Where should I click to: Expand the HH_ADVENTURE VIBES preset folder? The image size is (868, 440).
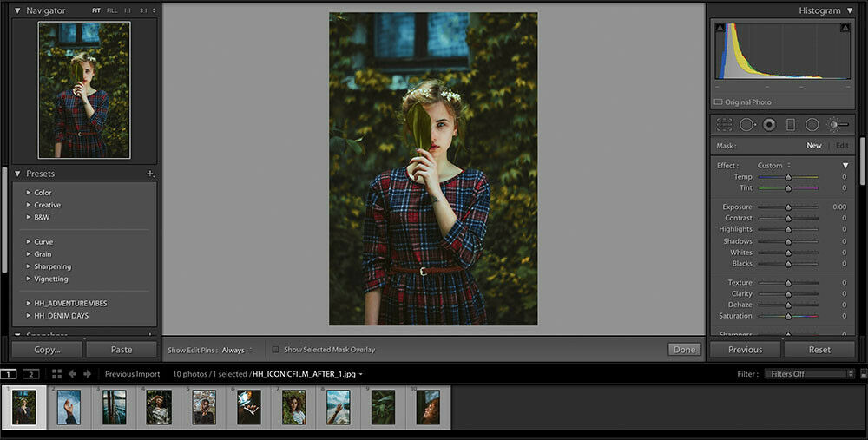point(29,304)
